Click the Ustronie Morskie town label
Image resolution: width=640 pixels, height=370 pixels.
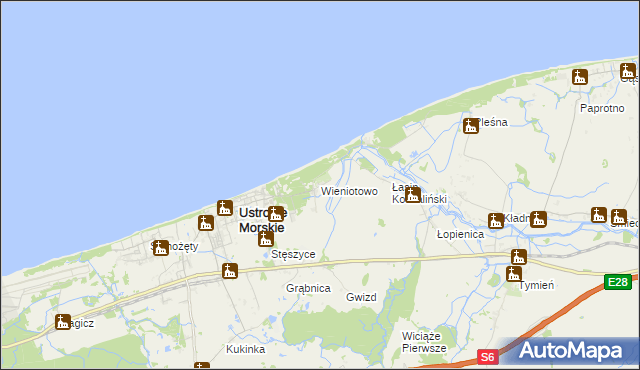click(262, 220)
